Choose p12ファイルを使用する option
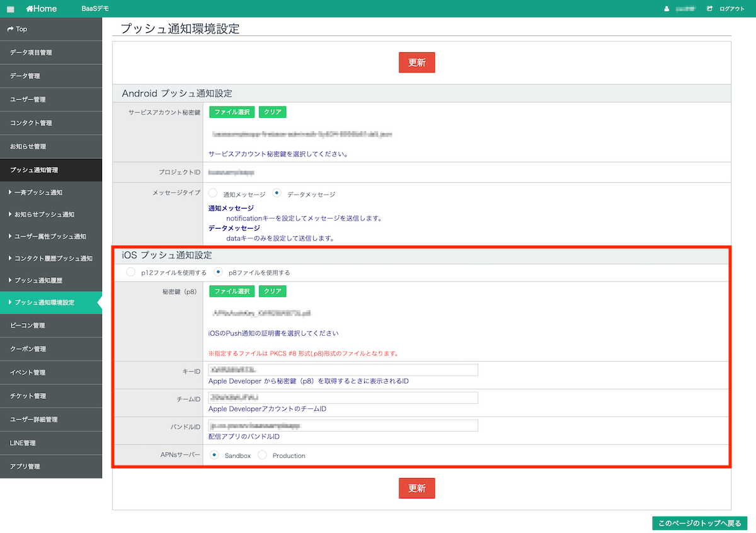 (x=130, y=272)
